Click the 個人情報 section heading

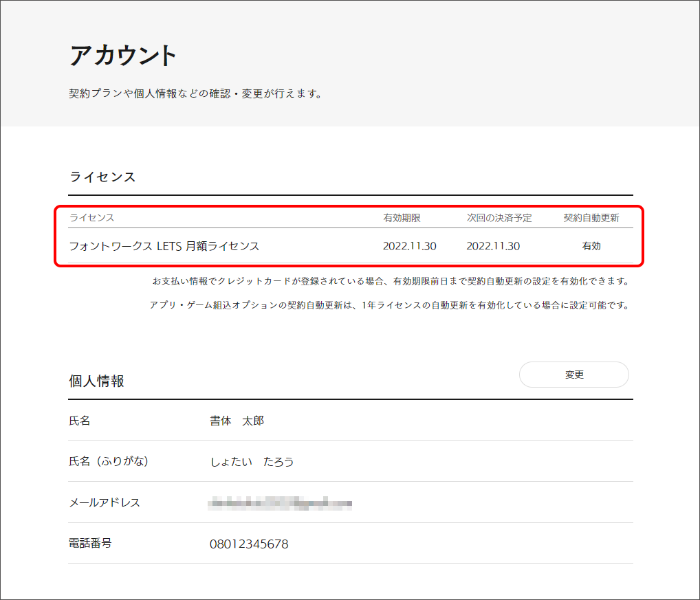[96, 381]
